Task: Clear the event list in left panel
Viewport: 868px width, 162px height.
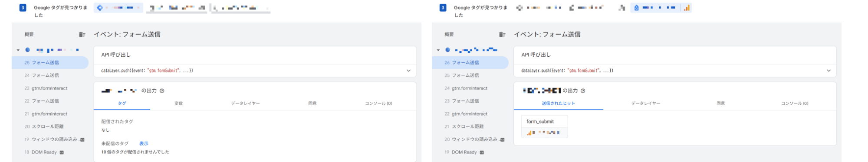Action: click(82, 35)
